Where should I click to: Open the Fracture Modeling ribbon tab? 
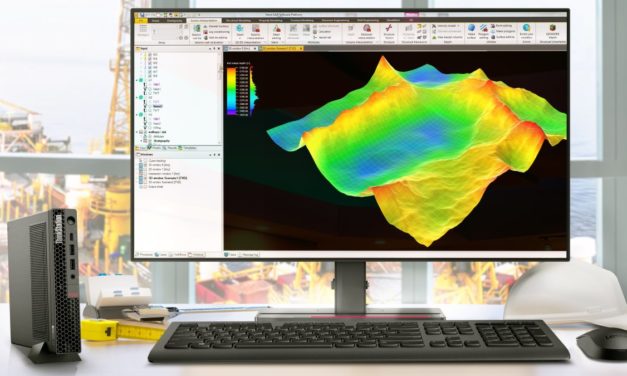point(302,20)
